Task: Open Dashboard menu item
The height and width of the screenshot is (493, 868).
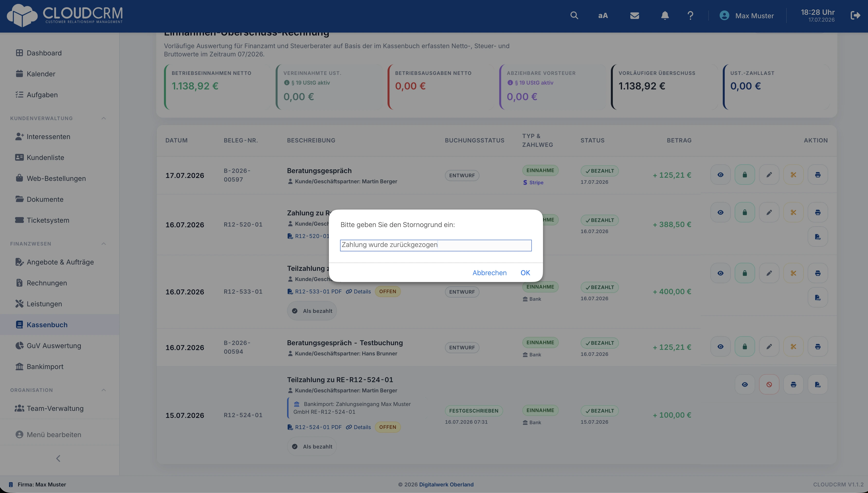Action: click(59, 53)
